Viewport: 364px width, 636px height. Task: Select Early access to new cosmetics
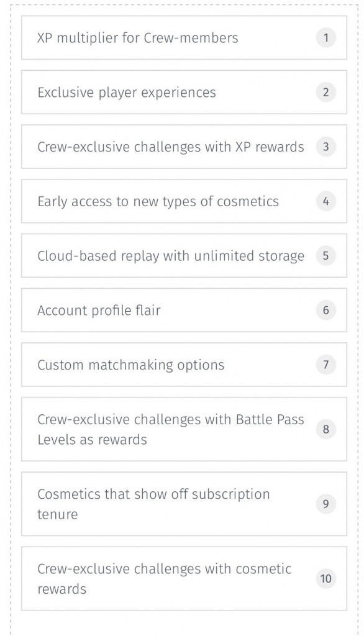(x=184, y=201)
